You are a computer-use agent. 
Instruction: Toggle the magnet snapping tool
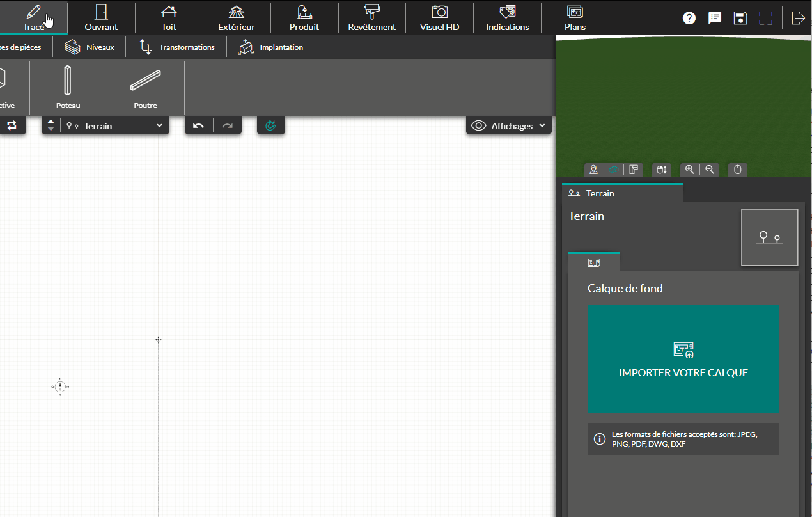(270, 125)
